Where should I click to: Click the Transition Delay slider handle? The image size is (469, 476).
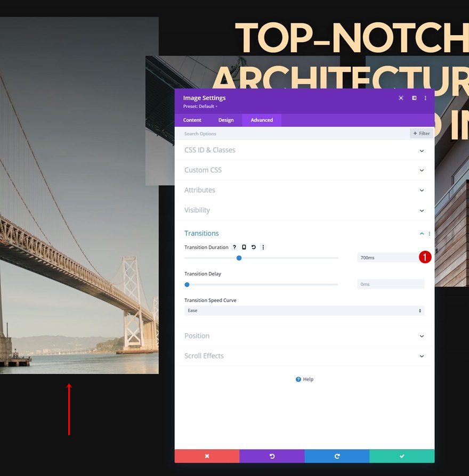pyautogui.click(x=187, y=284)
